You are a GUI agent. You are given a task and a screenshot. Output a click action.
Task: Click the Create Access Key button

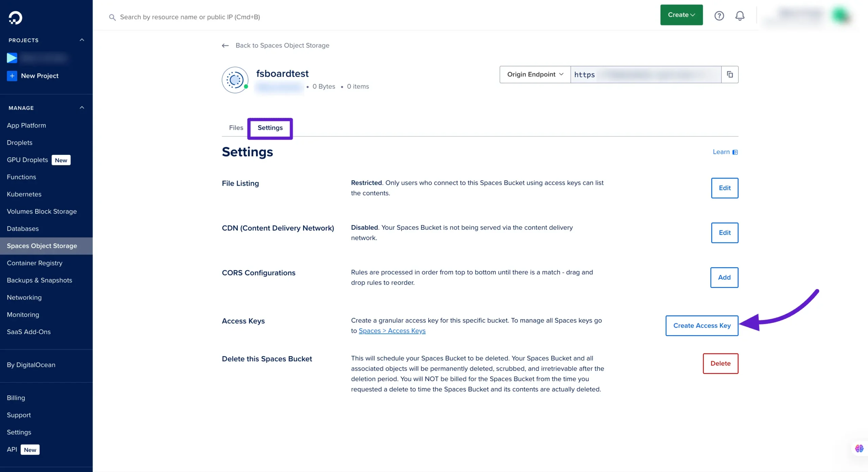tap(702, 326)
